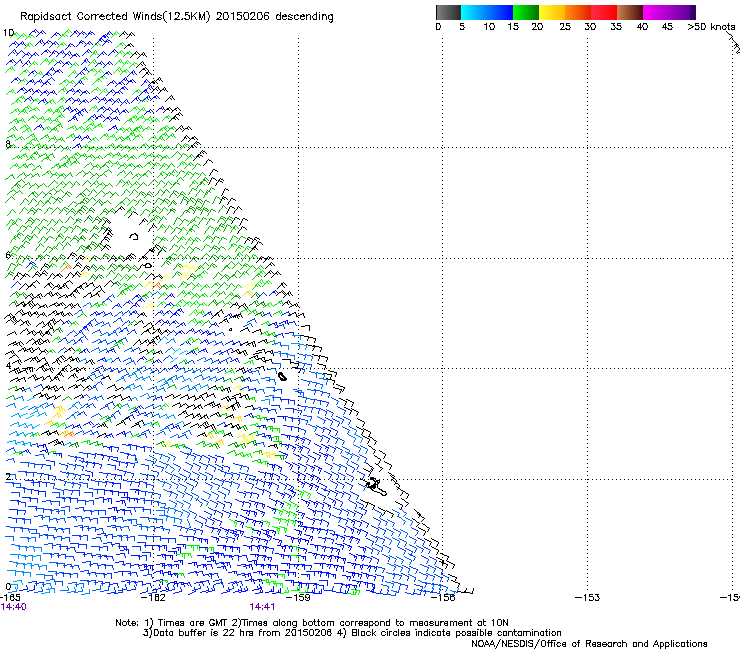Click the latitude label '2' on left axis
Screen dimensions: 740x650
pyautogui.click(x=8, y=476)
